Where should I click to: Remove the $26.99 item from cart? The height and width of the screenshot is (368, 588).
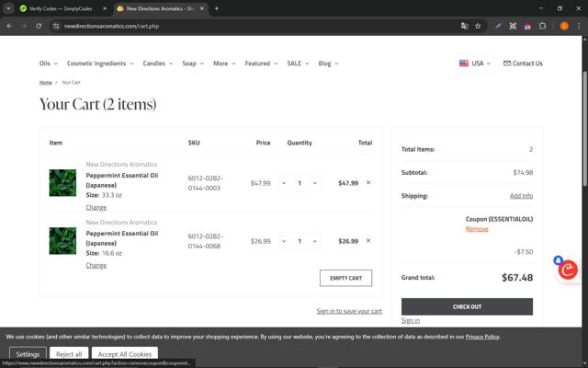368,241
